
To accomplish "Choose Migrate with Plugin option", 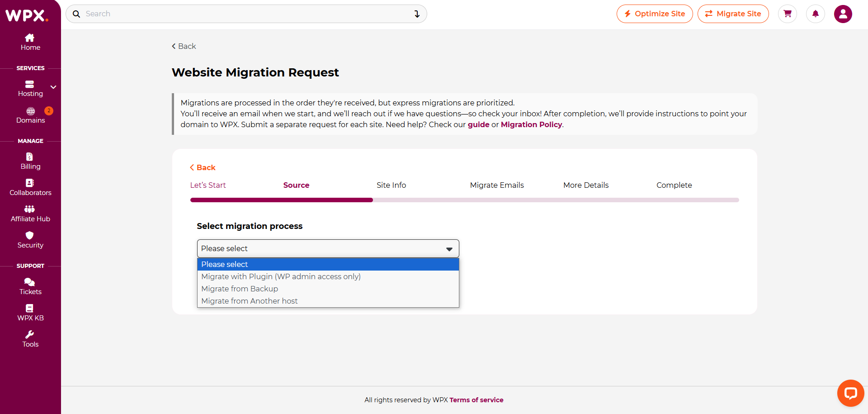I will (x=281, y=276).
